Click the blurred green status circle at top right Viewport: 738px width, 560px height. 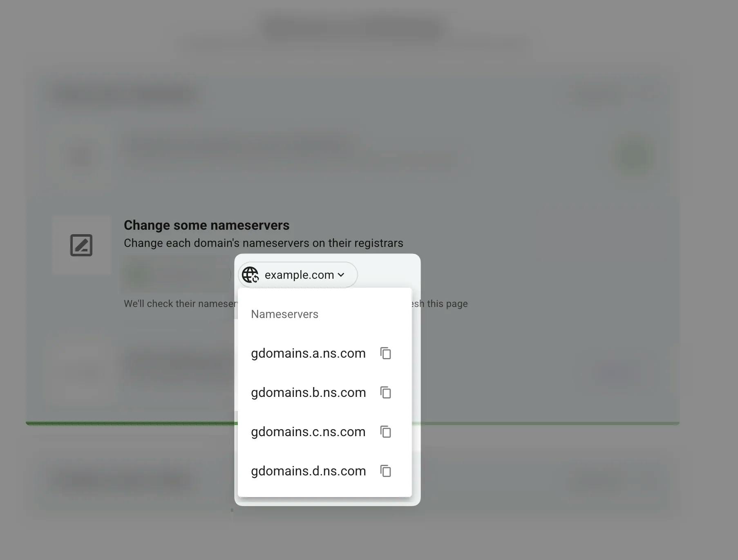[x=633, y=156]
